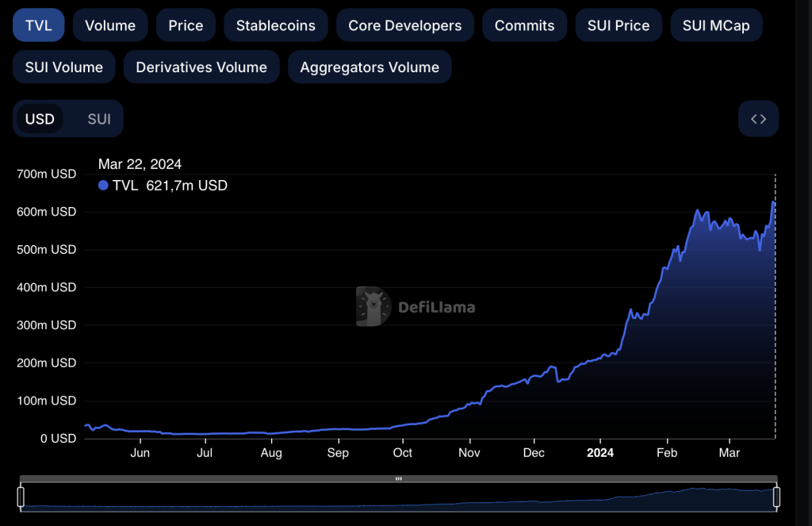Show Core Developers on chart
Screen dimensions: 812x526
pos(404,25)
